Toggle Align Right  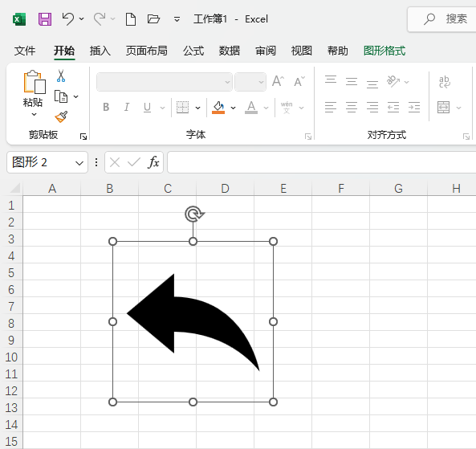click(x=372, y=108)
